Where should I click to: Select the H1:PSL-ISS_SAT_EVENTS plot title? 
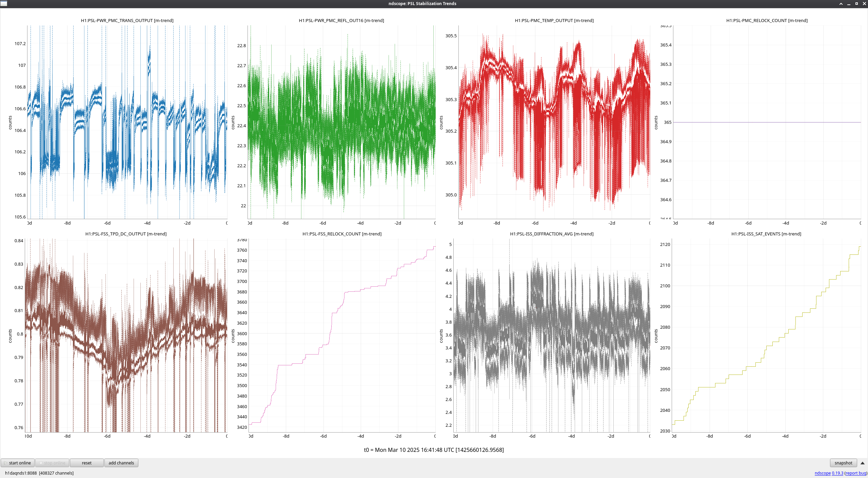click(766, 234)
